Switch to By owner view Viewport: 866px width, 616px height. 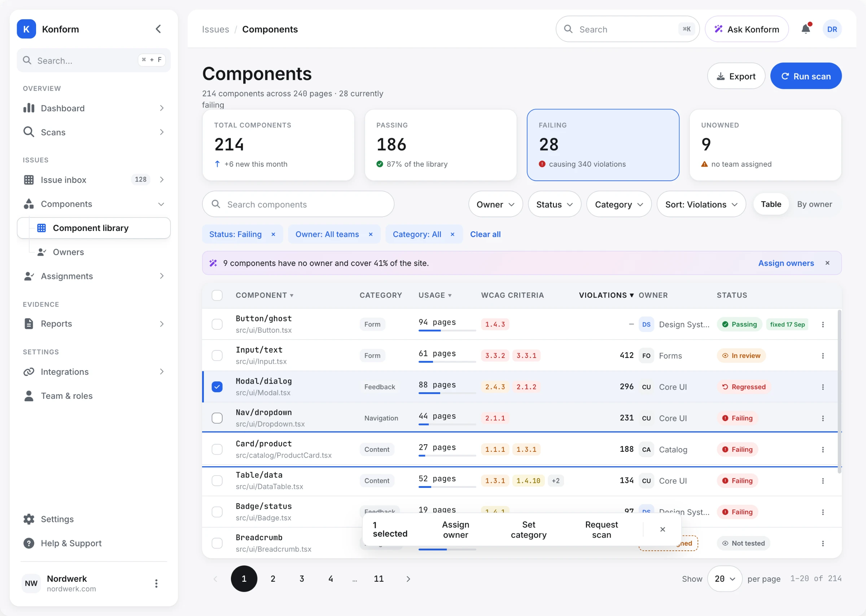814,204
